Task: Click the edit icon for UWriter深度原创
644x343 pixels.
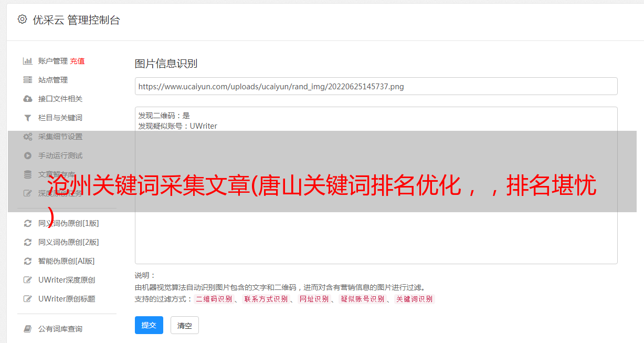Action: pyautogui.click(x=28, y=280)
